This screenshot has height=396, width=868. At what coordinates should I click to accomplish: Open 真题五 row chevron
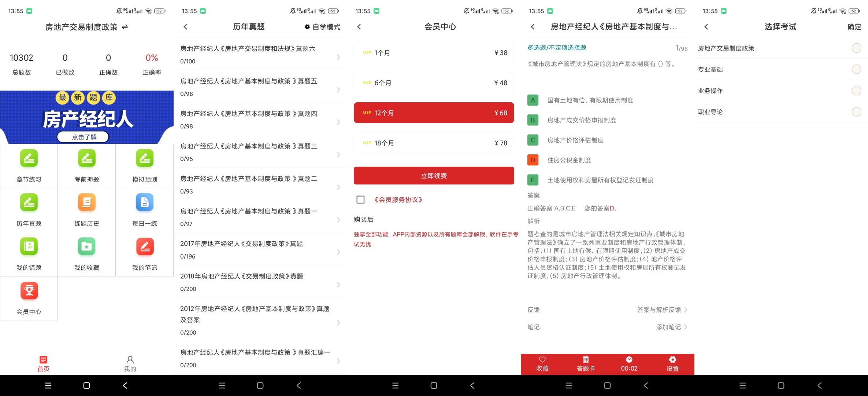338,89
